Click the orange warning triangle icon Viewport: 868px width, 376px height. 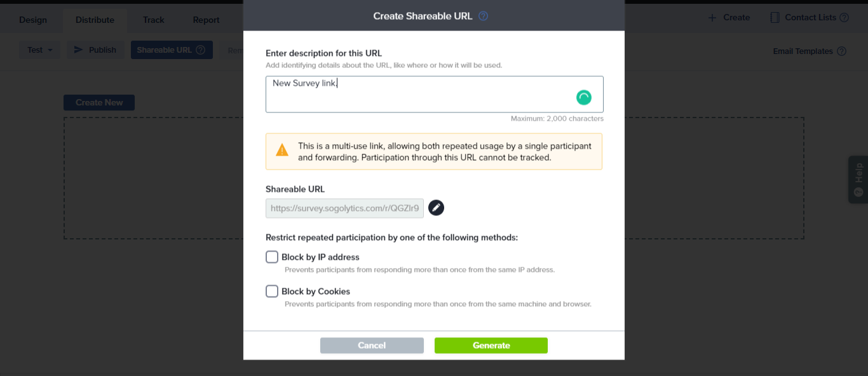click(282, 151)
